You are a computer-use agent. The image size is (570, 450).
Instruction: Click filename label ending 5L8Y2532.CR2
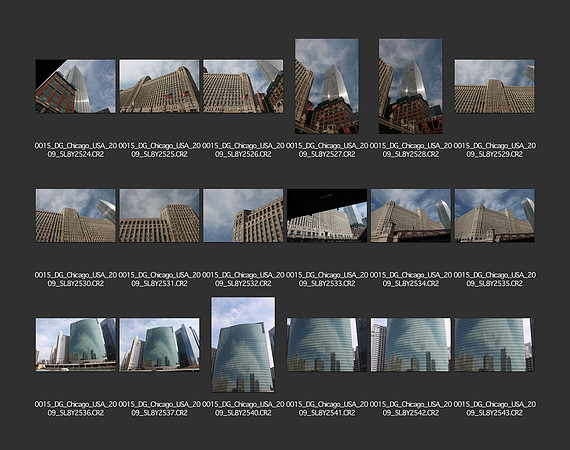(x=243, y=279)
